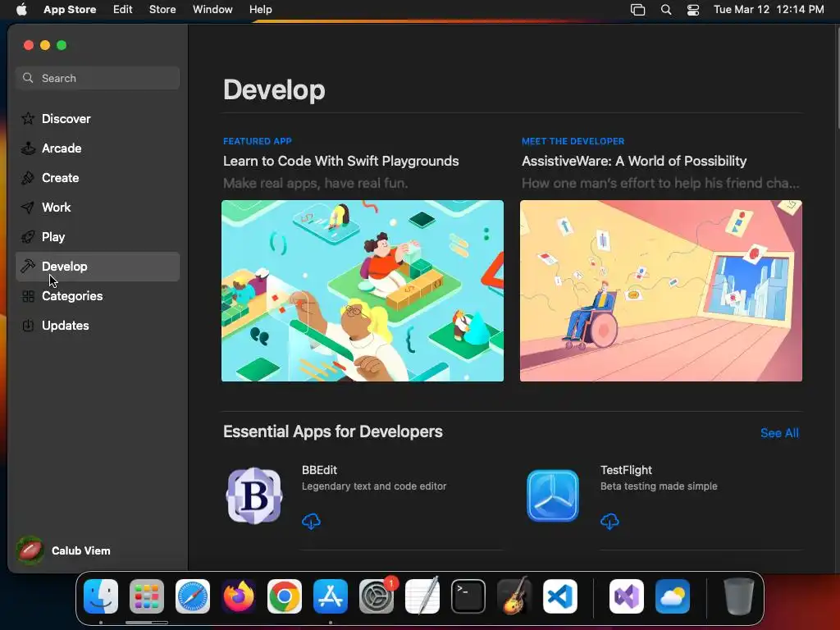Click the Search field in sidebar
The height and width of the screenshot is (630, 840).
[x=98, y=78]
